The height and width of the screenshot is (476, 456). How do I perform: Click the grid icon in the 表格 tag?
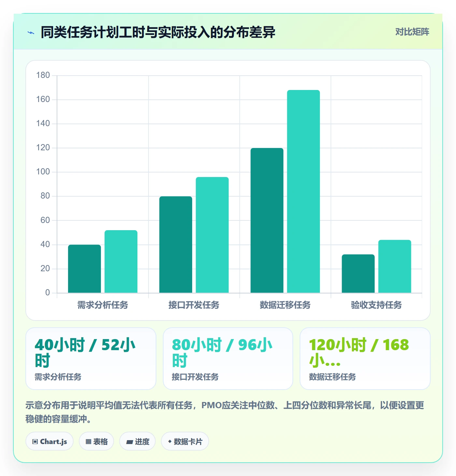click(x=88, y=442)
